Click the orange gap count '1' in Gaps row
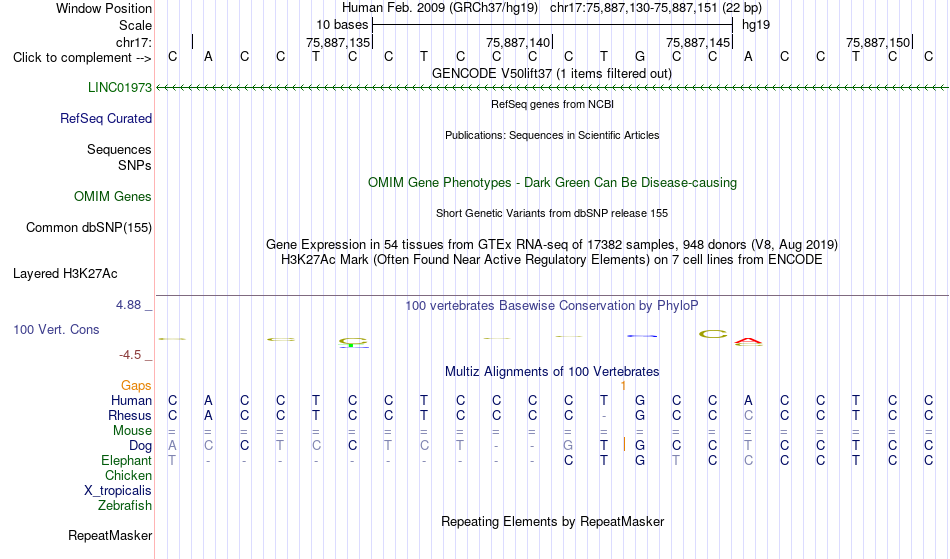This screenshot has height=559, width=950. coord(623,385)
